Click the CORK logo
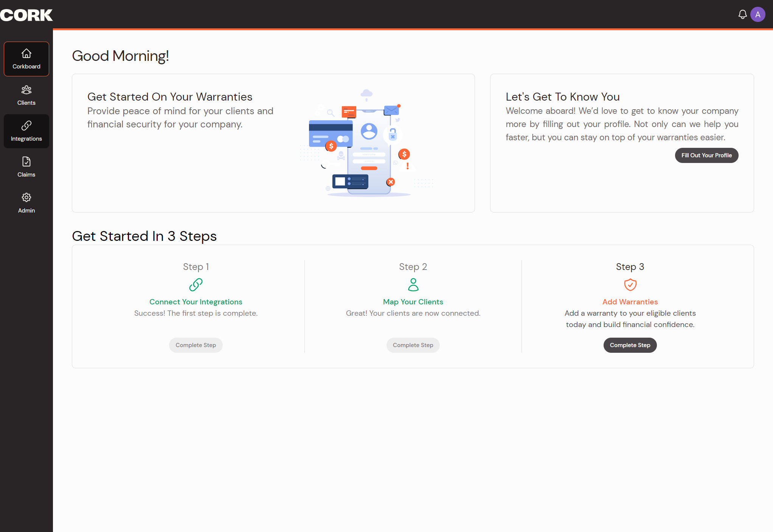773x532 pixels. click(x=26, y=15)
